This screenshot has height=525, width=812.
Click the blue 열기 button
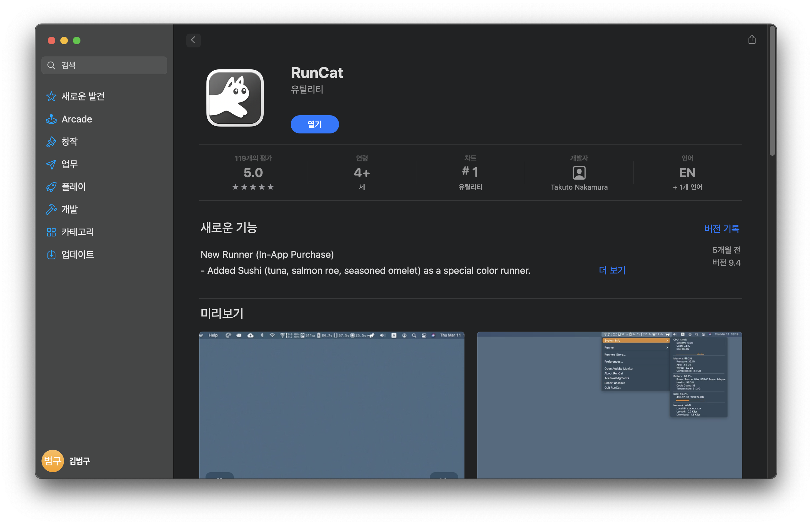point(315,124)
